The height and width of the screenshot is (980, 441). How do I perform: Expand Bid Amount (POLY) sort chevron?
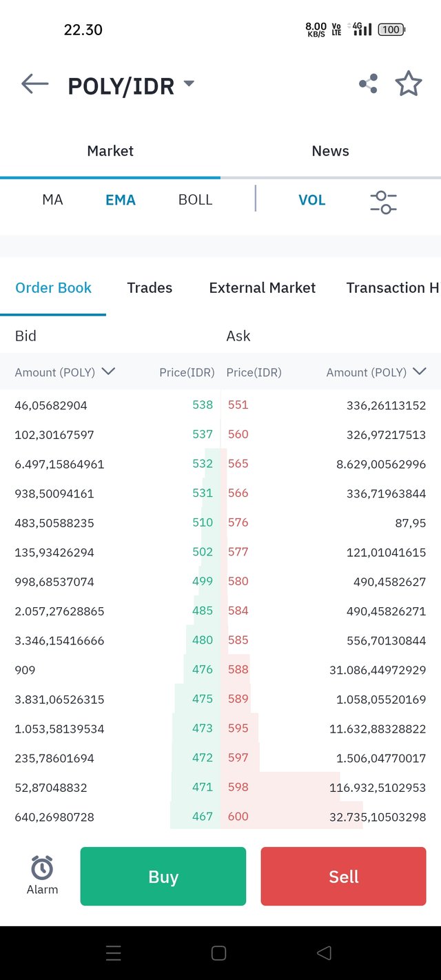tap(108, 371)
